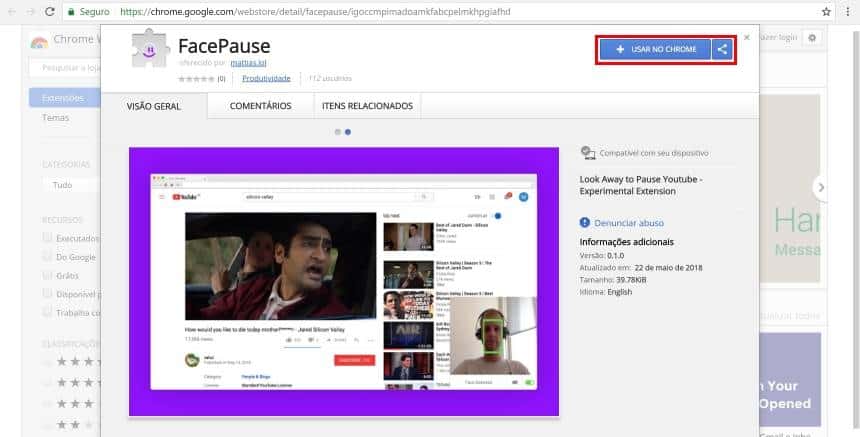The height and width of the screenshot is (437, 860).
Task: Click the device compatibility icon
Action: pos(588,153)
